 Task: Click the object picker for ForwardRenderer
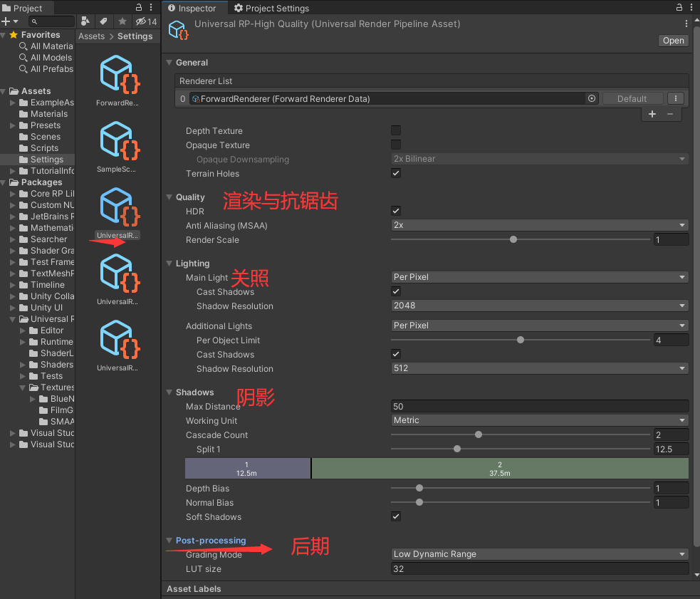(x=592, y=99)
